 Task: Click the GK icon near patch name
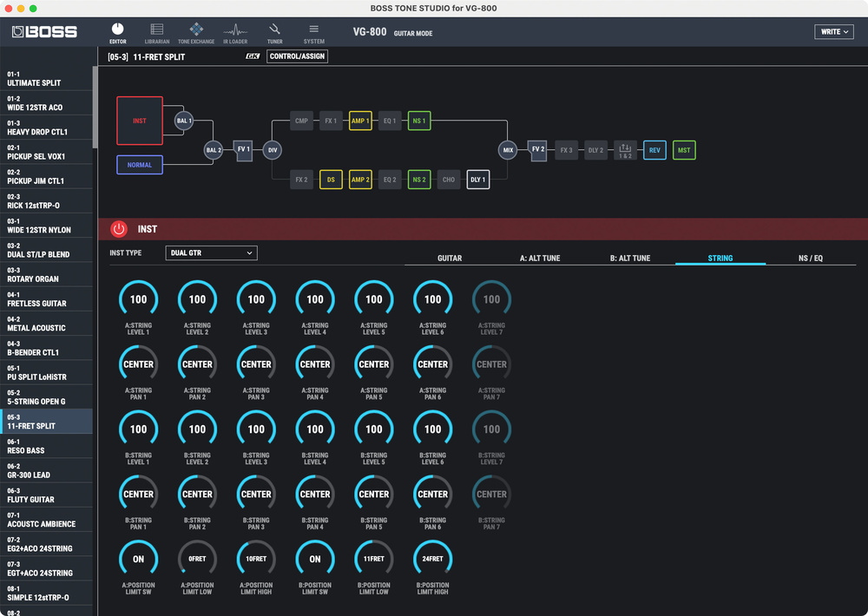click(x=253, y=56)
